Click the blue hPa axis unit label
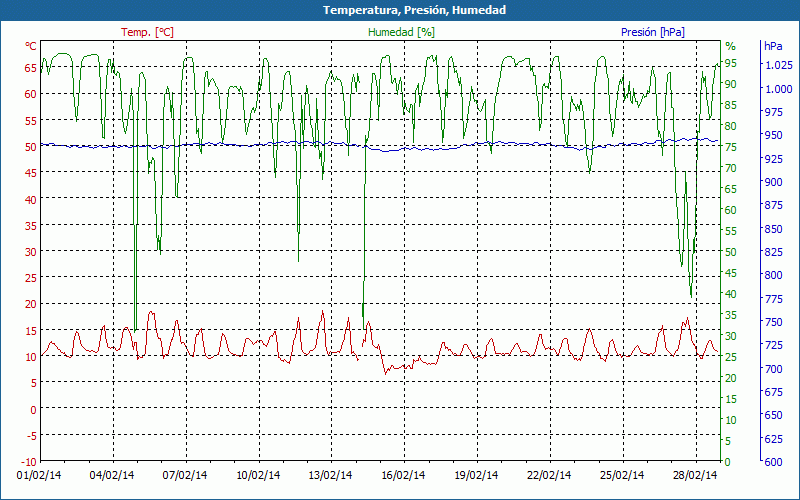This screenshot has height=500, width=800. coord(773,46)
